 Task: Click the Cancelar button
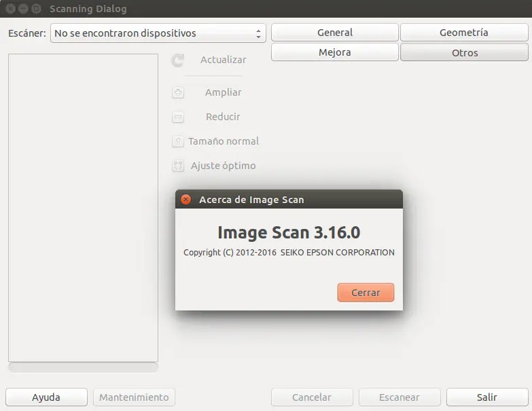[312, 397]
